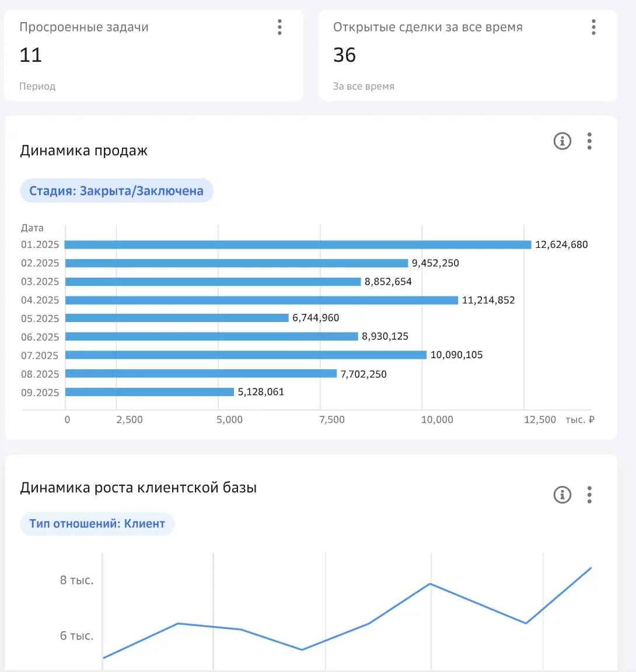Open the Открытые сделки card three-dot menu
The height and width of the screenshot is (672, 636).
pos(593,27)
